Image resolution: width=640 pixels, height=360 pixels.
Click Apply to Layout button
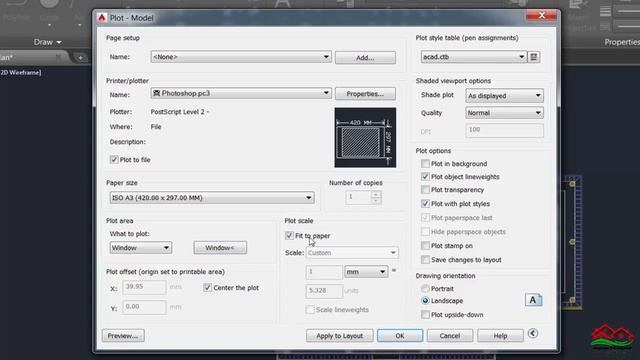coord(340,336)
